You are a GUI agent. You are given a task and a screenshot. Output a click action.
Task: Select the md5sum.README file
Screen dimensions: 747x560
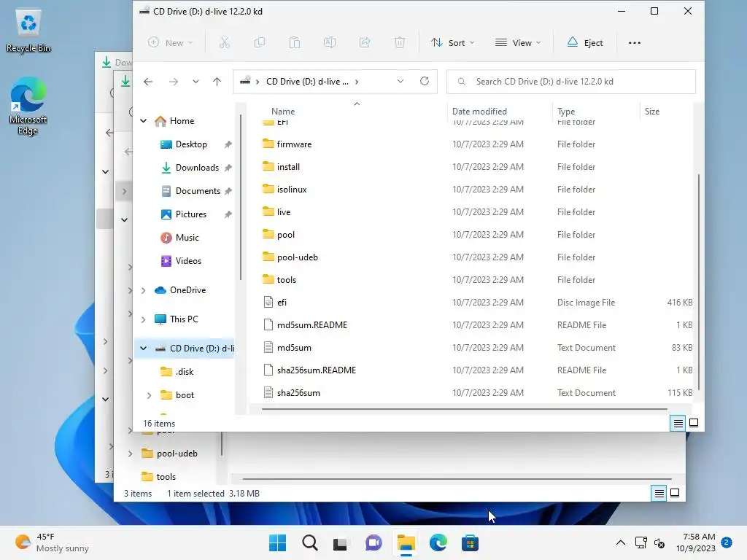(312, 324)
